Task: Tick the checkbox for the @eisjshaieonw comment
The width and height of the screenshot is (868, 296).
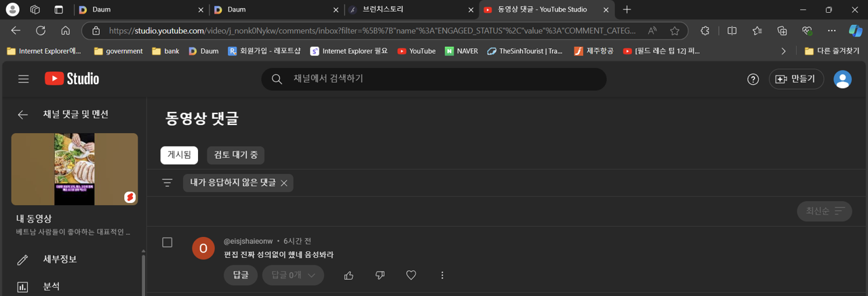Action: pyautogui.click(x=167, y=242)
